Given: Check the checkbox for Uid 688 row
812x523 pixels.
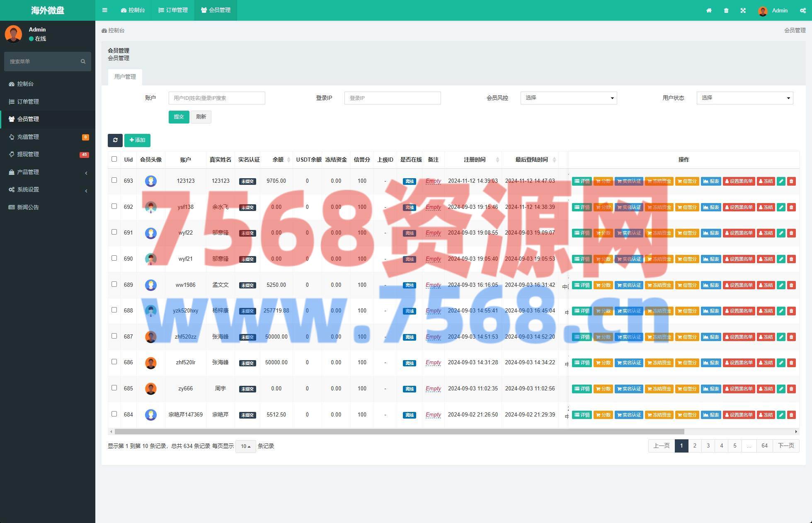Looking at the screenshot, I should (x=114, y=310).
